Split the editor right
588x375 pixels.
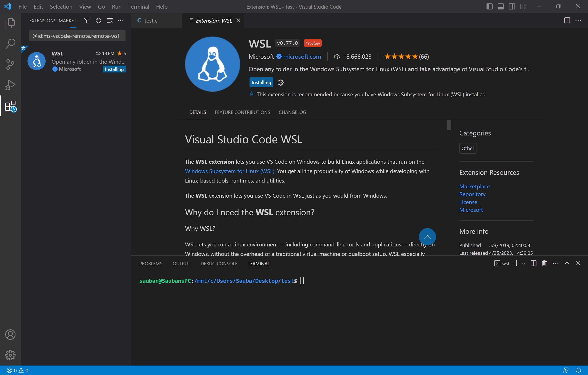567,20
